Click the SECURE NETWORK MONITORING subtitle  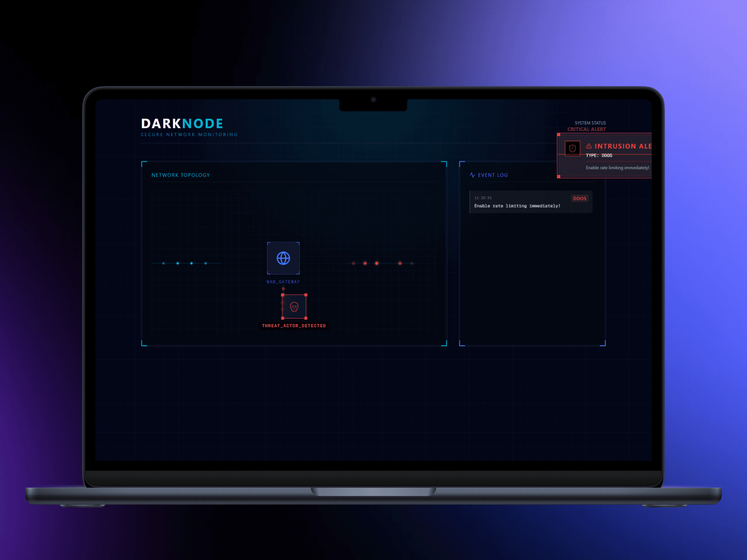click(x=189, y=135)
